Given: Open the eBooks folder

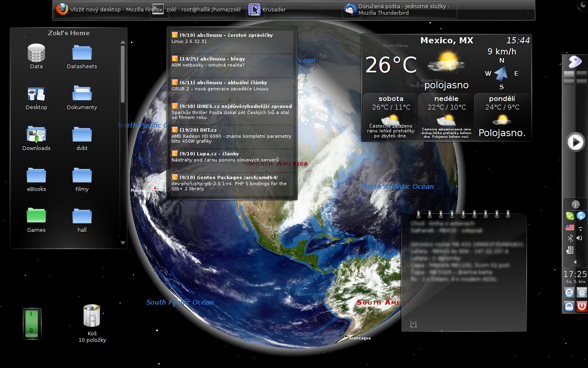Looking at the screenshot, I should point(36,180).
